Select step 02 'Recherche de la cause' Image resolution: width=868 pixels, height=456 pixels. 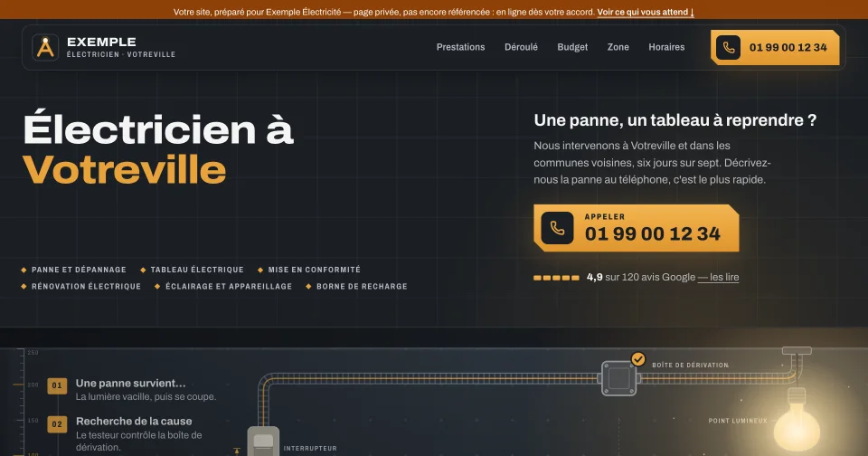click(133, 433)
